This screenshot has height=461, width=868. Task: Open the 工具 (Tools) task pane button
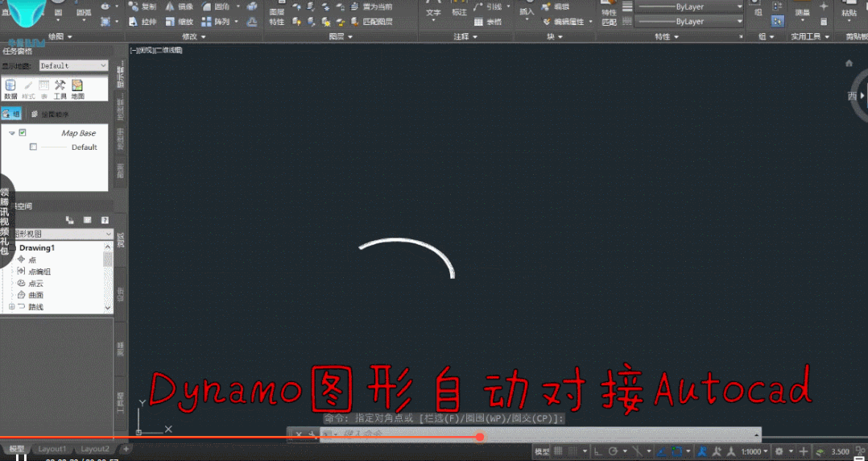60,89
